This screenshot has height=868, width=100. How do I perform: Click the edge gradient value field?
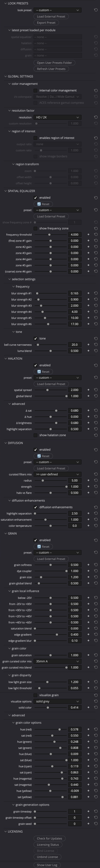pos(74,635)
